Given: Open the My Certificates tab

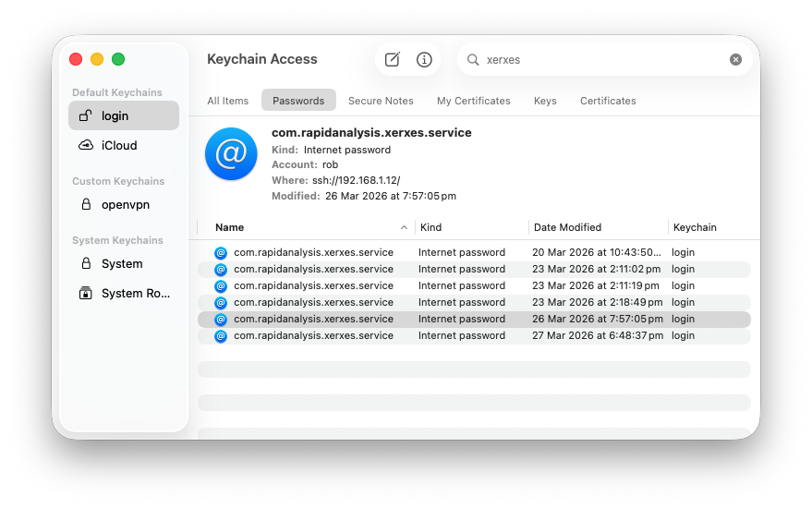Looking at the screenshot, I should click(x=473, y=101).
